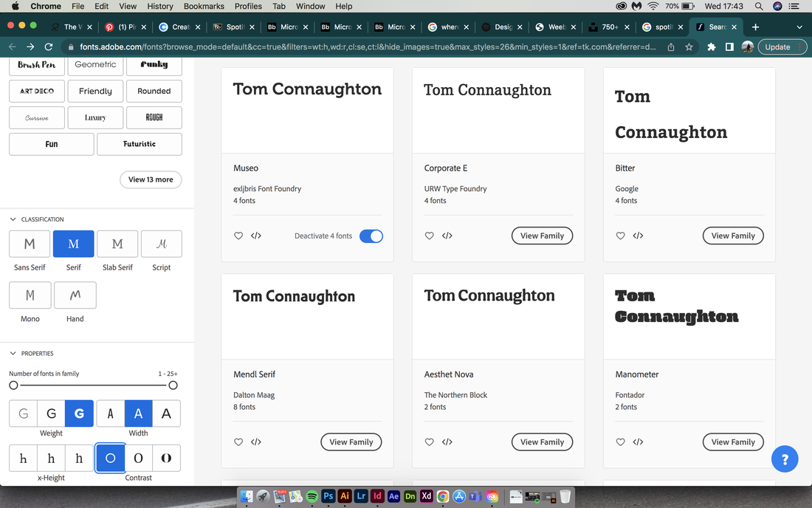Click View Family for Bitter
The width and height of the screenshot is (812, 508).
pyautogui.click(x=733, y=236)
